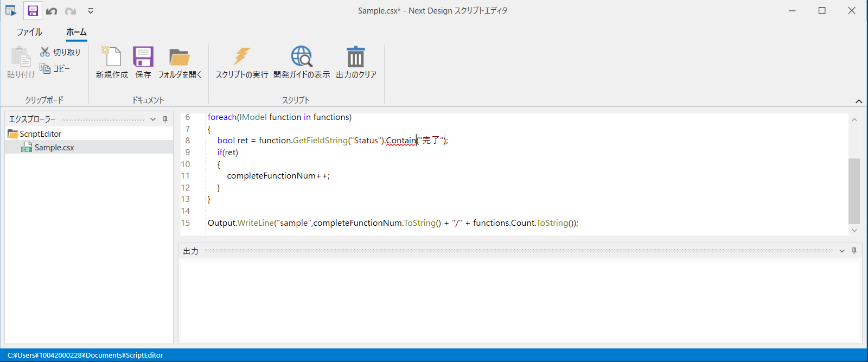Screen dimensions: 868x362
Task: Open the ファイル menu tab
Action: tap(29, 32)
